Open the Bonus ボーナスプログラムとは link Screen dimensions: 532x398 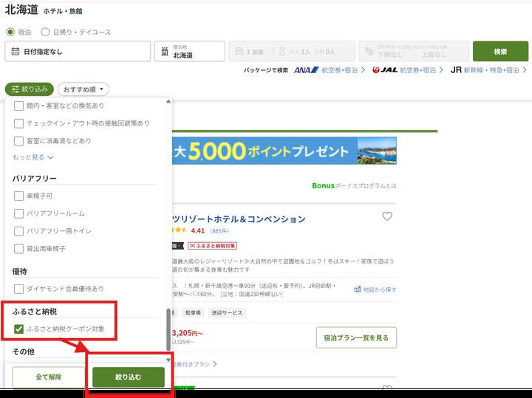pos(354,185)
